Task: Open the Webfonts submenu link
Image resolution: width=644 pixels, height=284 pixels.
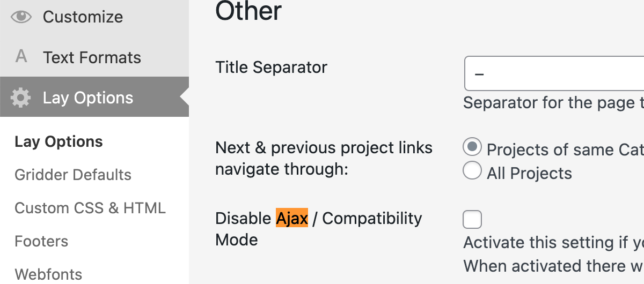Action: click(48, 274)
